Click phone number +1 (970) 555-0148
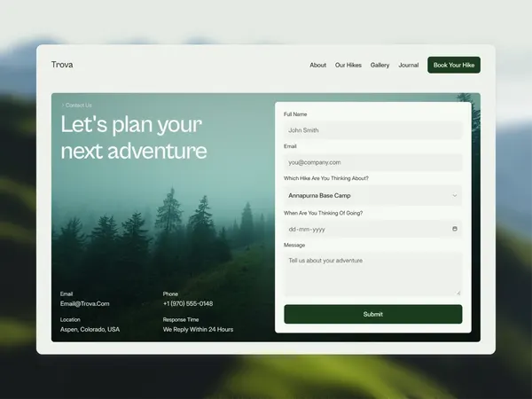 coord(188,303)
